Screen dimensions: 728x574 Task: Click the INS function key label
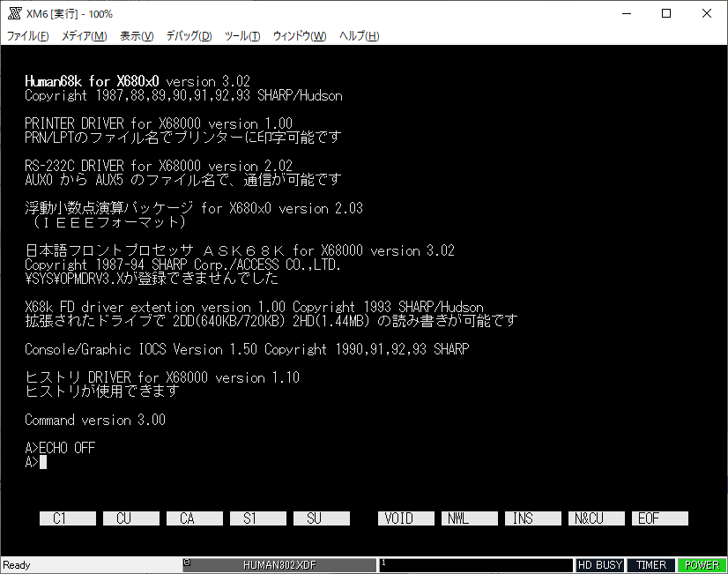point(533,518)
